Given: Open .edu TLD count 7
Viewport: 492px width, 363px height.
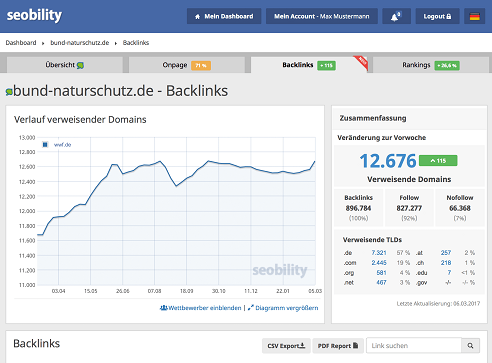Looking at the screenshot, I should pos(449,273).
